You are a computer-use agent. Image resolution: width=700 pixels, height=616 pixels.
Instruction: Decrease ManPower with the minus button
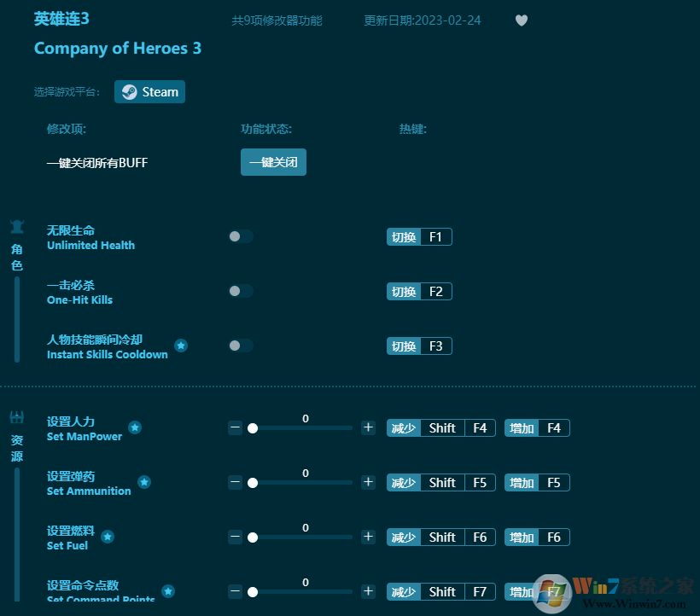(x=236, y=427)
